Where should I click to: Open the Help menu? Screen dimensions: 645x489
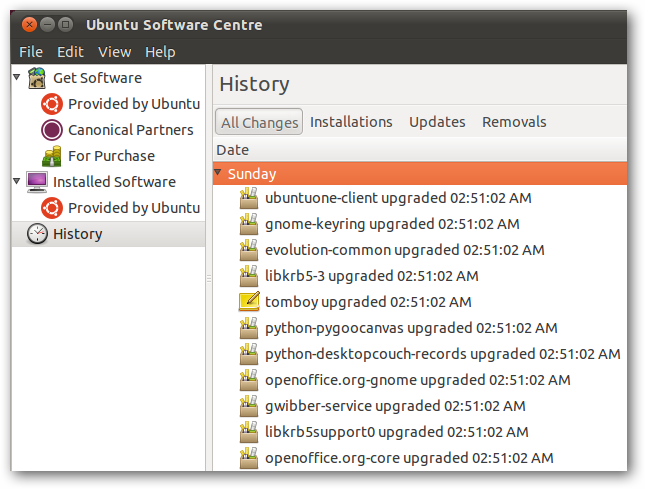(160, 52)
